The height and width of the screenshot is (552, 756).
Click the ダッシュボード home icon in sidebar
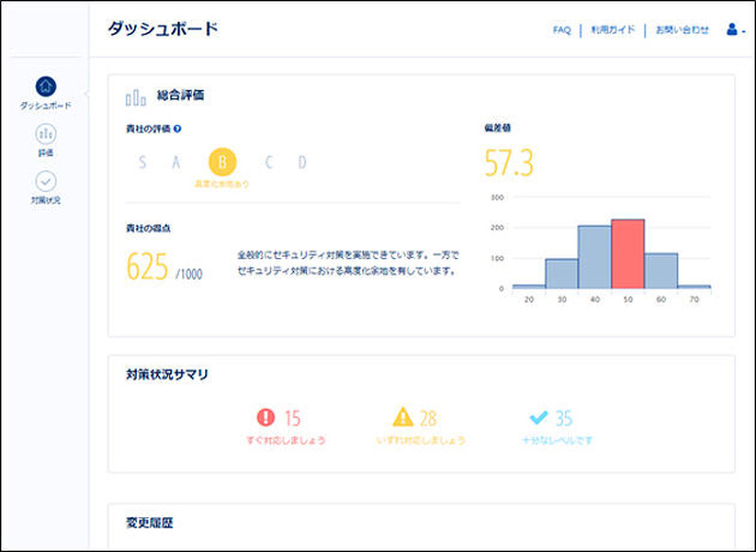[x=45, y=87]
